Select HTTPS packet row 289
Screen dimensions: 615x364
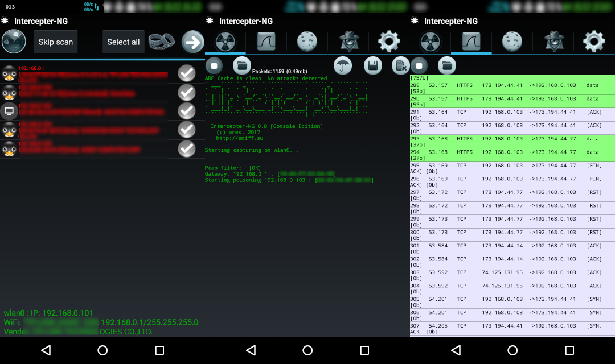tap(512, 88)
